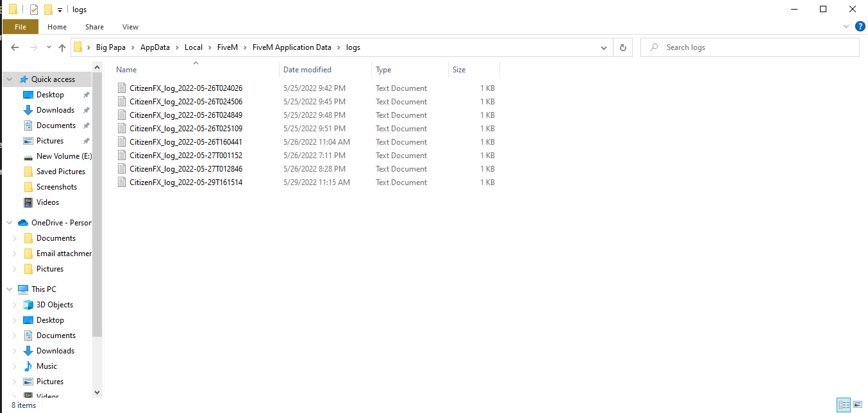Switch to the Home ribbon tab
Viewport: 868px width, 413px height.
click(57, 27)
